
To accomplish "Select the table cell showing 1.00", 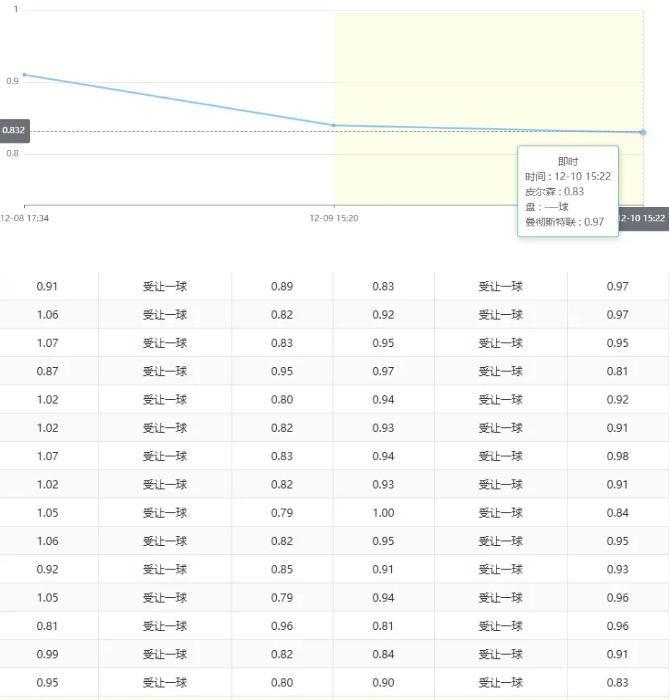I will [x=383, y=513].
